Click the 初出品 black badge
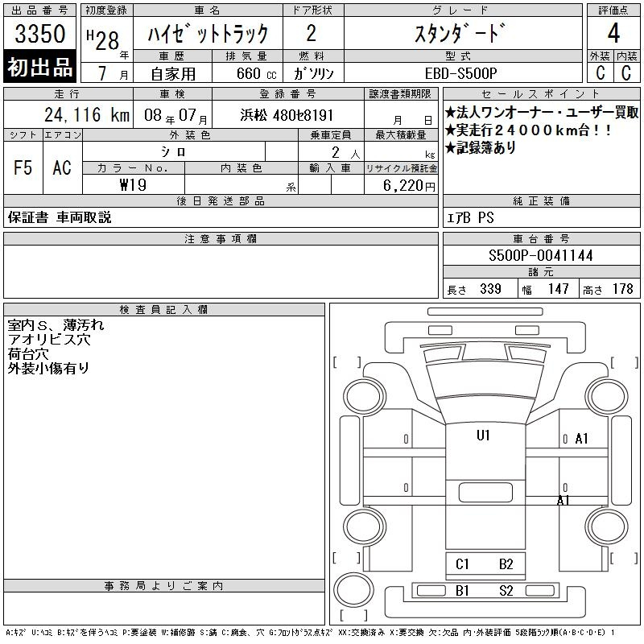This screenshot has height=644, width=644. [40, 68]
